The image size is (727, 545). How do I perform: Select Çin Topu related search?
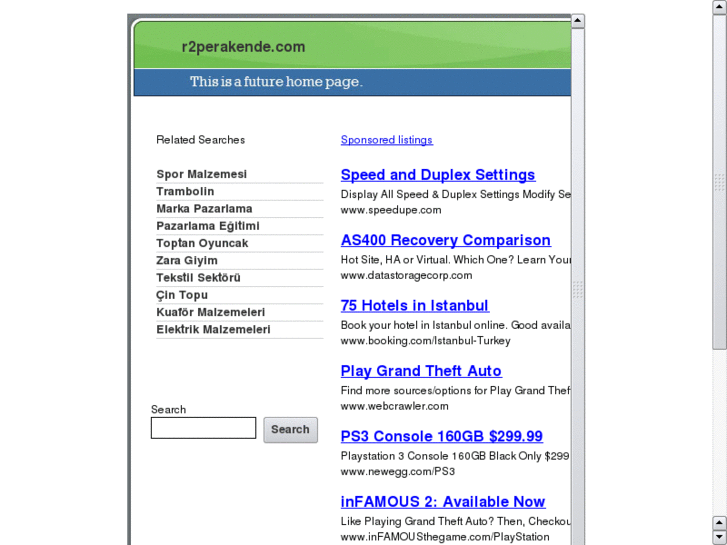coord(182,295)
